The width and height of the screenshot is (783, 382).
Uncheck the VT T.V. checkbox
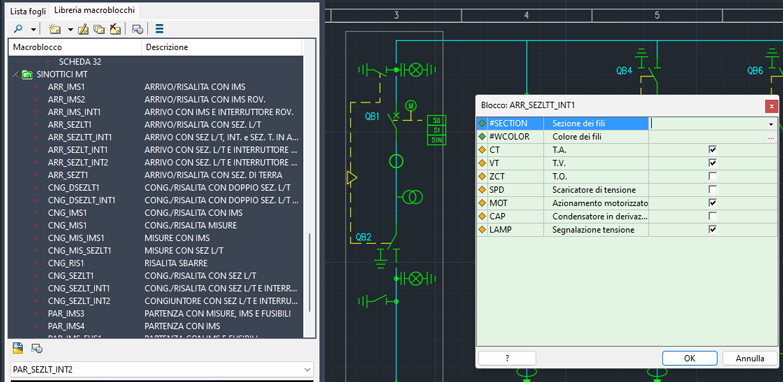(713, 163)
